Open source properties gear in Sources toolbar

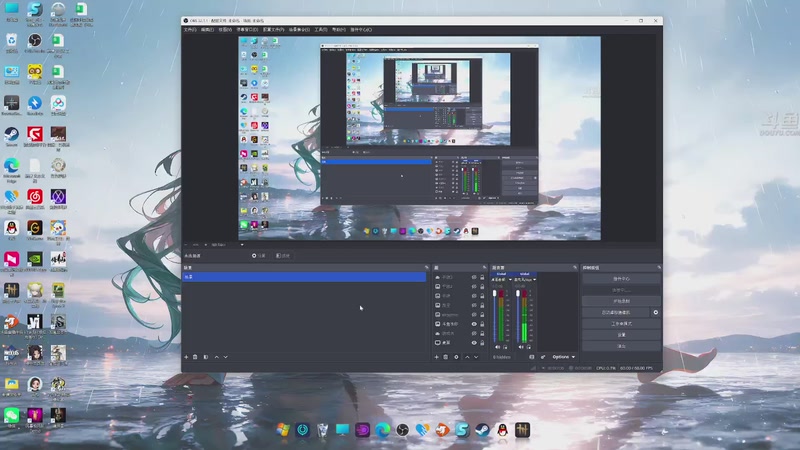click(456, 357)
